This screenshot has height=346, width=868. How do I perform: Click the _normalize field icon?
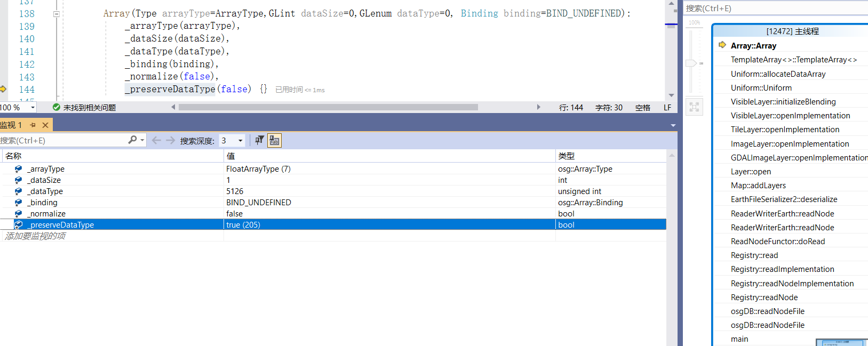tap(18, 214)
